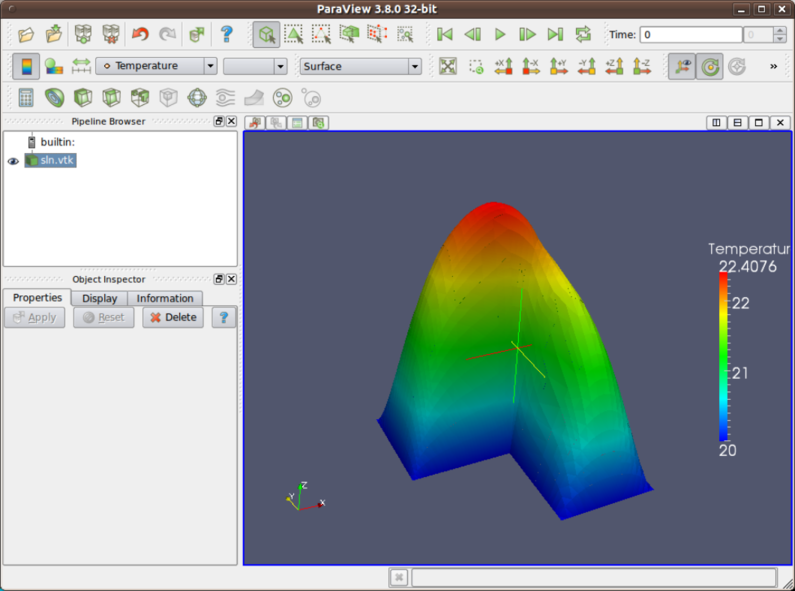Click the Time input field

click(x=690, y=35)
